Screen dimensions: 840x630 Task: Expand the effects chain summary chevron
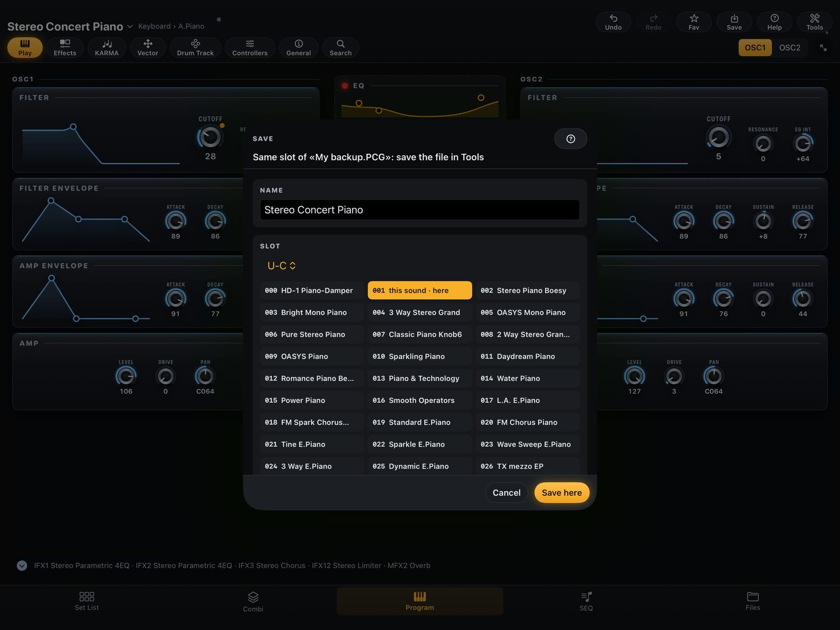point(22,565)
